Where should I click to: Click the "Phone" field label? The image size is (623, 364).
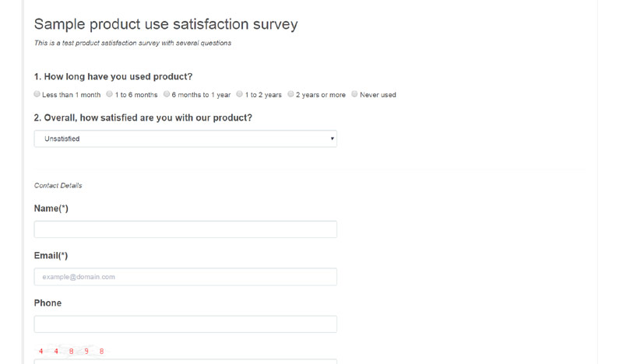tap(48, 303)
